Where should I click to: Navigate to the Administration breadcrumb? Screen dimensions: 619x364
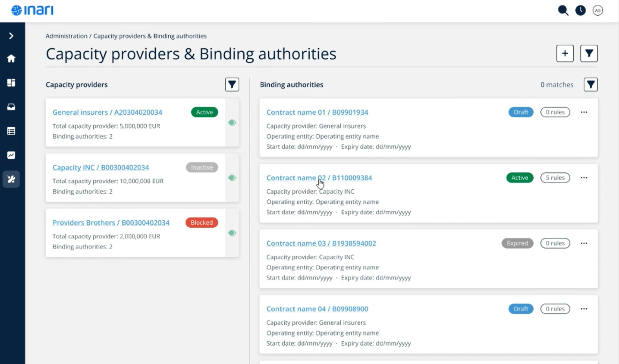coord(66,36)
